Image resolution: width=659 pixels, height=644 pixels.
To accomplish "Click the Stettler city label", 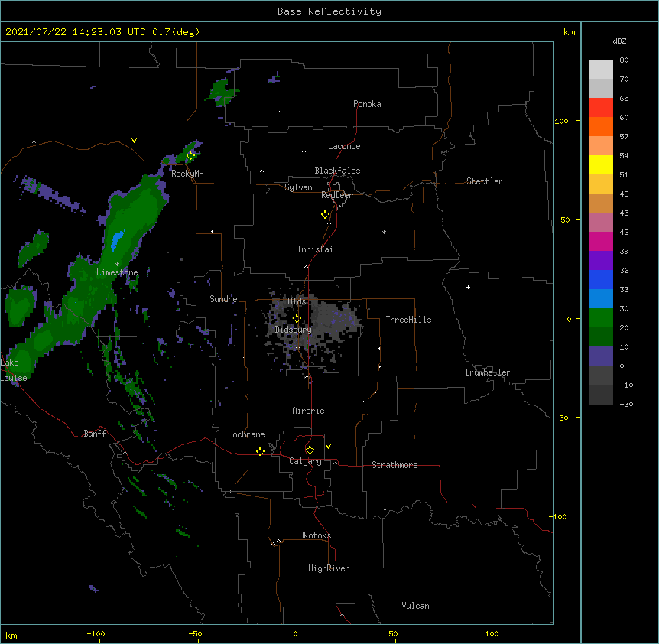I will (485, 181).
